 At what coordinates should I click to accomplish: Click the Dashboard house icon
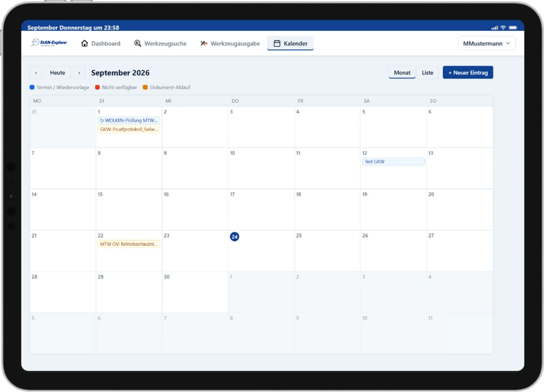click(x=85, y=43)
